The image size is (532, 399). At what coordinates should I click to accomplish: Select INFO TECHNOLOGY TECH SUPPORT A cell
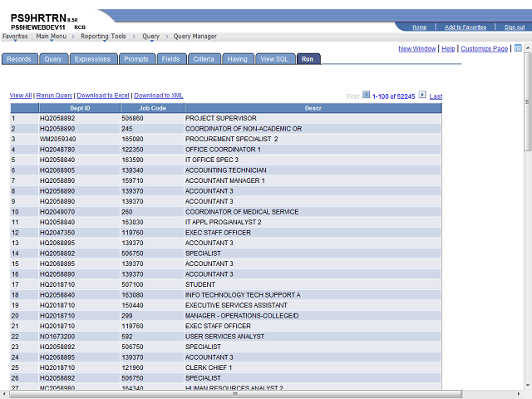point(313,295)
